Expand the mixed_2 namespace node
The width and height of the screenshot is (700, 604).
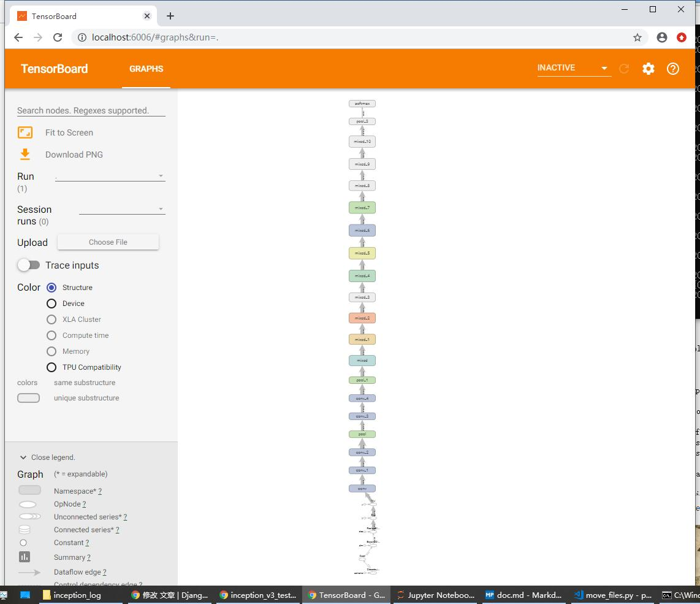coord(362,318)
